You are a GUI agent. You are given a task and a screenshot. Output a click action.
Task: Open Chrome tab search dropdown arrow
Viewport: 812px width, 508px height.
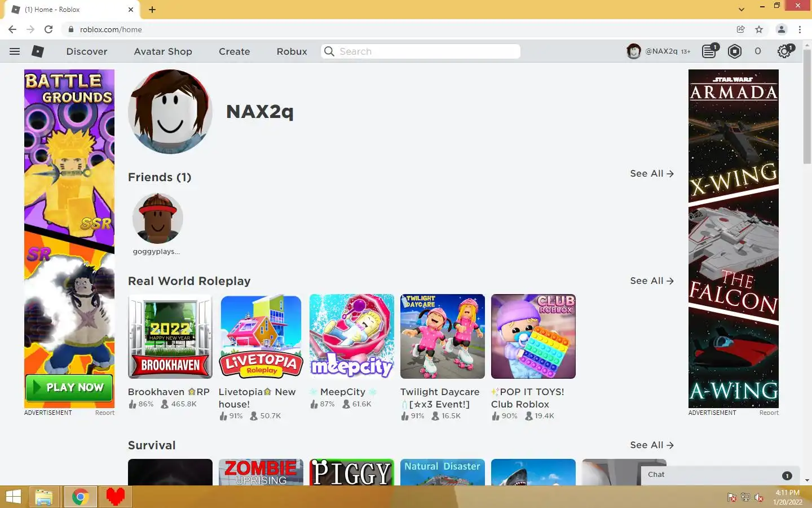742,10
